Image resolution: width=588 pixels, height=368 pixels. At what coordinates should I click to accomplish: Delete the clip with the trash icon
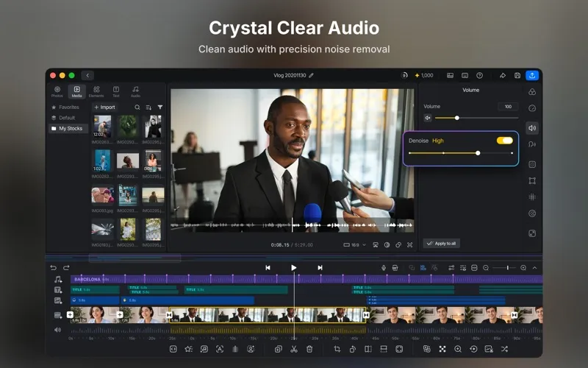coord(309,349)
